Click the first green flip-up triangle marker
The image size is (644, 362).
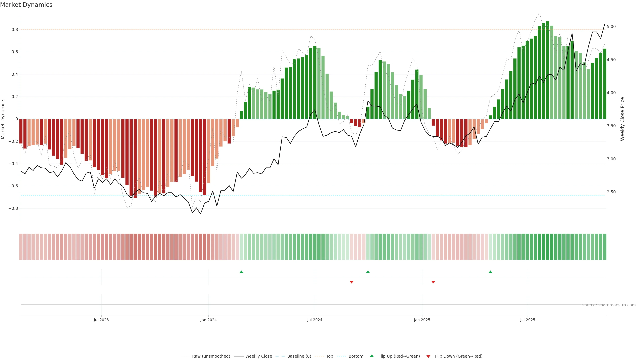point(241,272)
